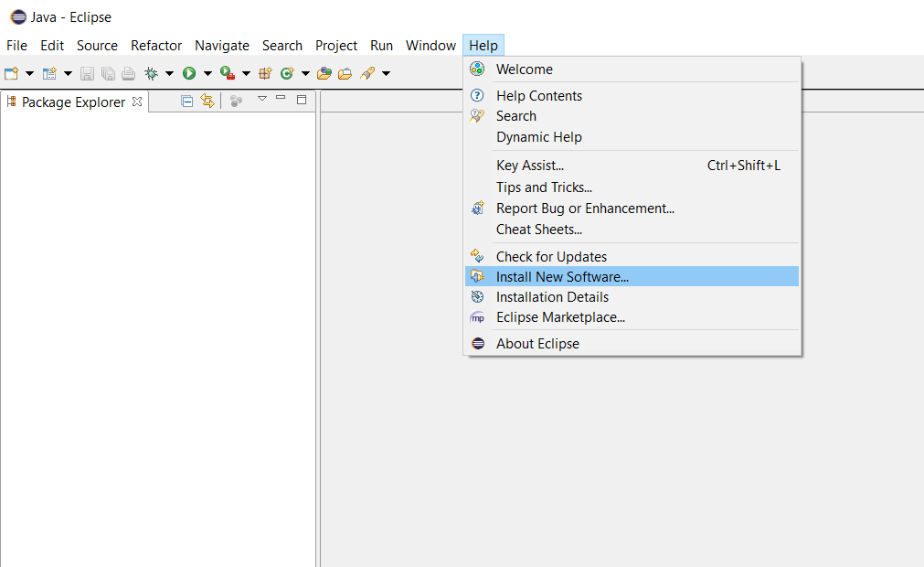Minimize the Package Explorer view
Image resolution: width=924 pixels, height=567 pixels.
coord(281,98)
